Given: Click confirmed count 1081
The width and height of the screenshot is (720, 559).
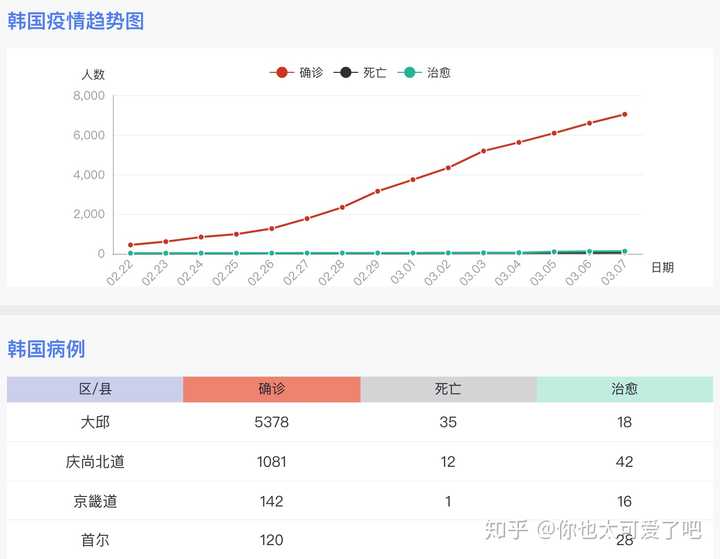Looking at the screenshot, I should 271,462.
